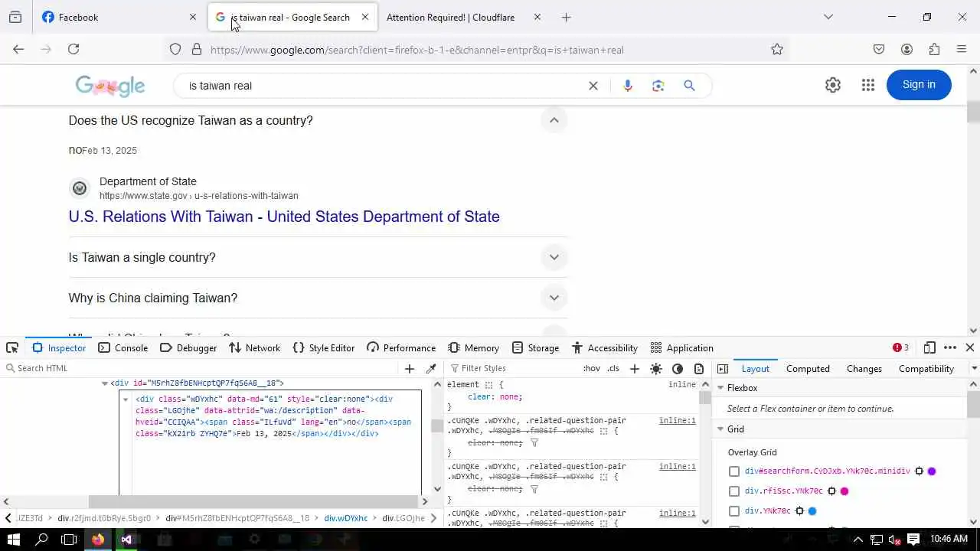
Task: Click the Firefox reload button
Action: point(73,49)
